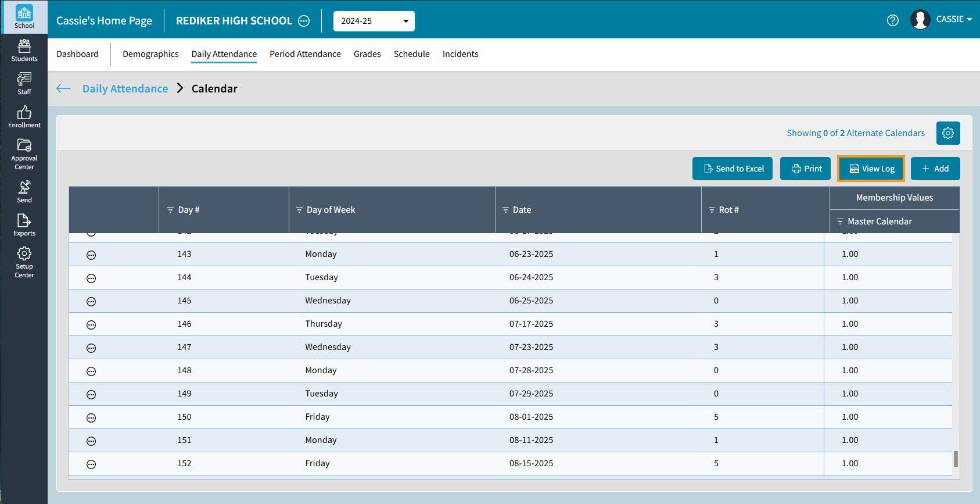This screenshot has height=504, width=980.
Task: Open the Staff section in sidebar
Action: coord(24,84)
